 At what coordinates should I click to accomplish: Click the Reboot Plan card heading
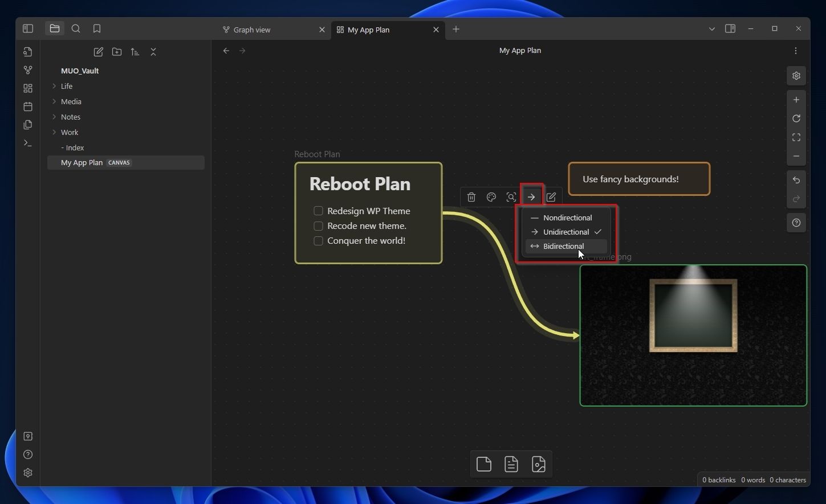(360, 184)
